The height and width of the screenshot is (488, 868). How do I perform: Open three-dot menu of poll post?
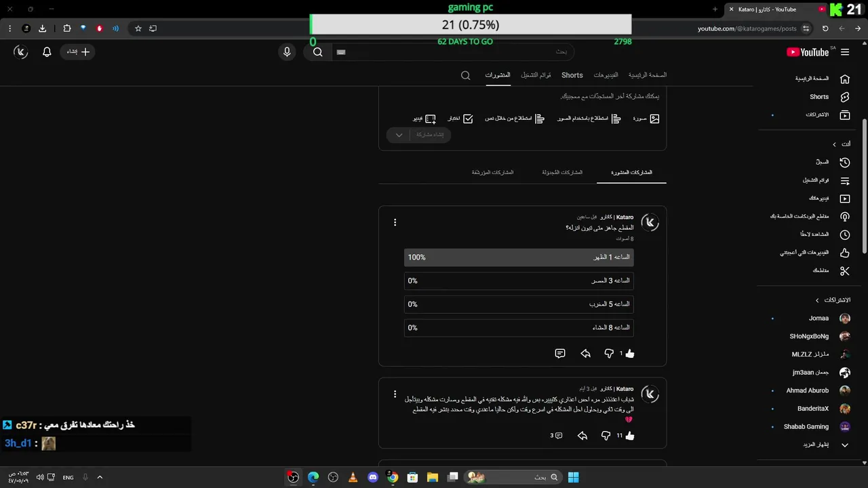click(x=395, y=222)
